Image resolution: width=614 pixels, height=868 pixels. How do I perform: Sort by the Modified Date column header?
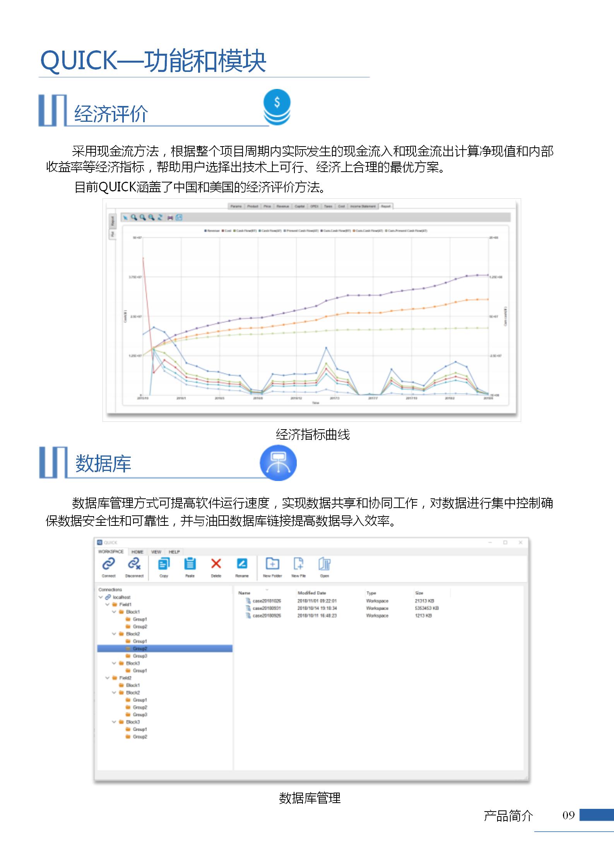(312, 593)
